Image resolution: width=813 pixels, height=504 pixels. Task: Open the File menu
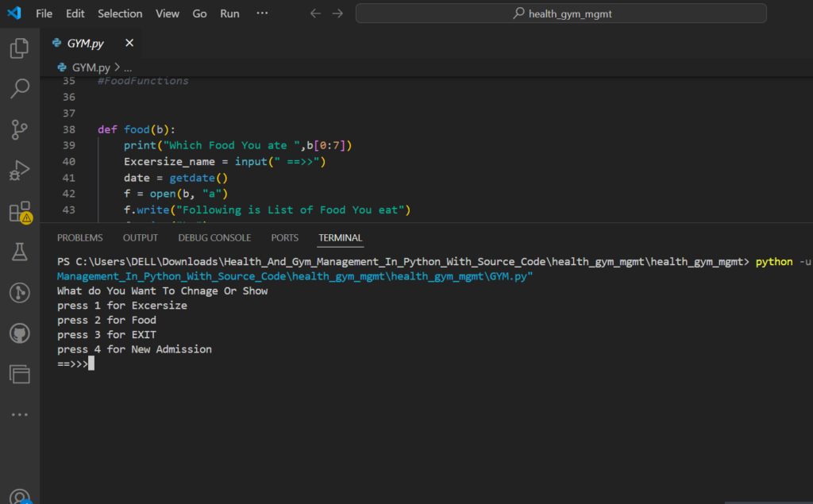tap(44, 13)
